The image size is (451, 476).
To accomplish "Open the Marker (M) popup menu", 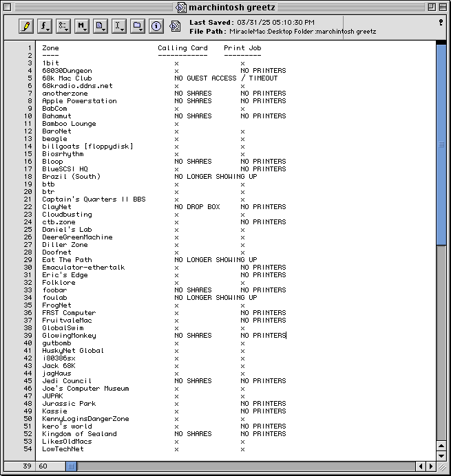I will tap(82, 26).
